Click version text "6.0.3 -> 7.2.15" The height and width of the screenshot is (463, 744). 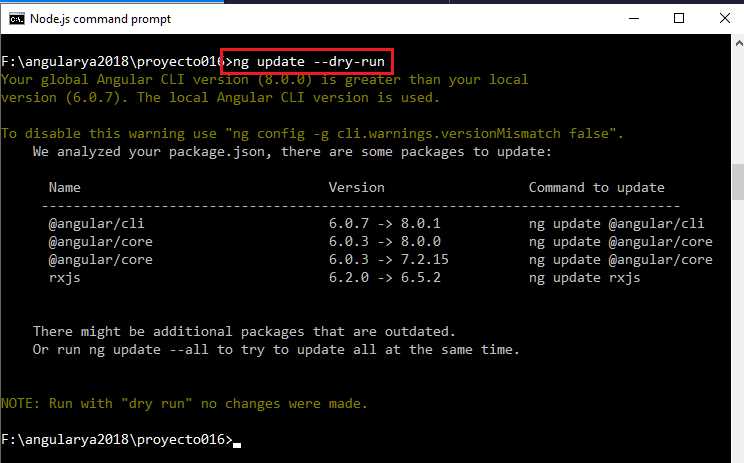click(x=389, y=259)
